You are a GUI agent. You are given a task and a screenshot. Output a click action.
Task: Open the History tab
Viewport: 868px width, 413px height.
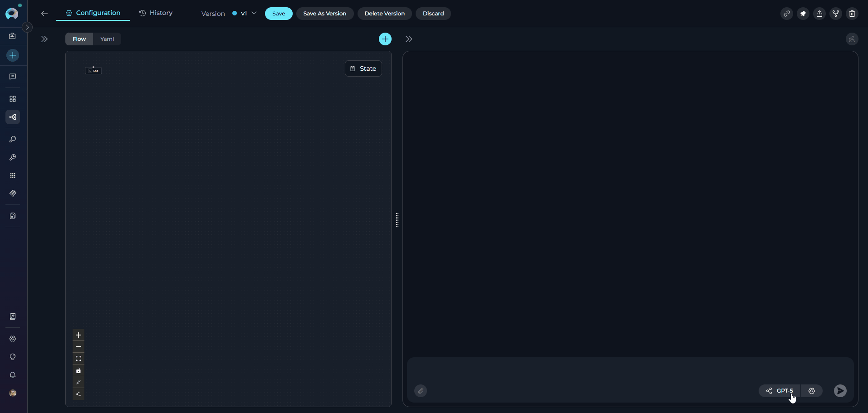(156, 13)
